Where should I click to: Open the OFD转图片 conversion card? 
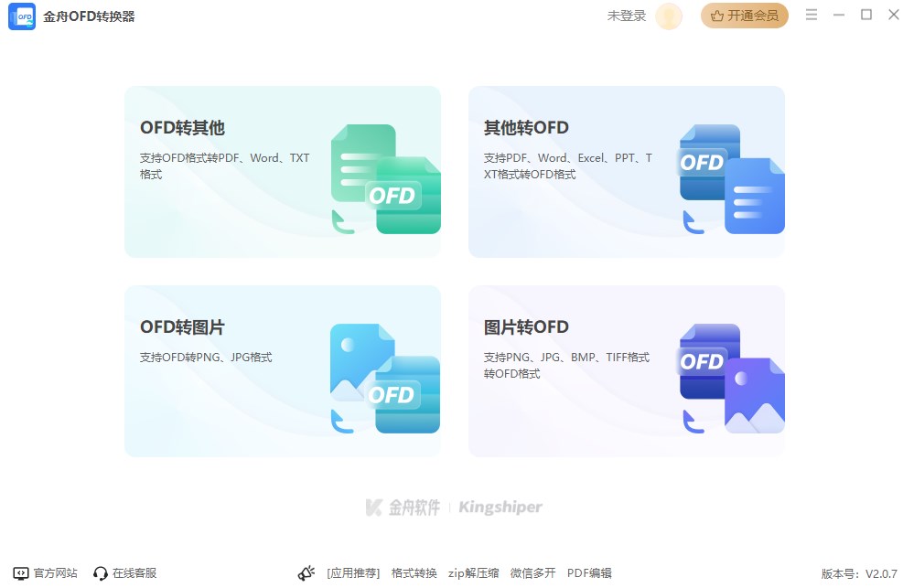283,371
